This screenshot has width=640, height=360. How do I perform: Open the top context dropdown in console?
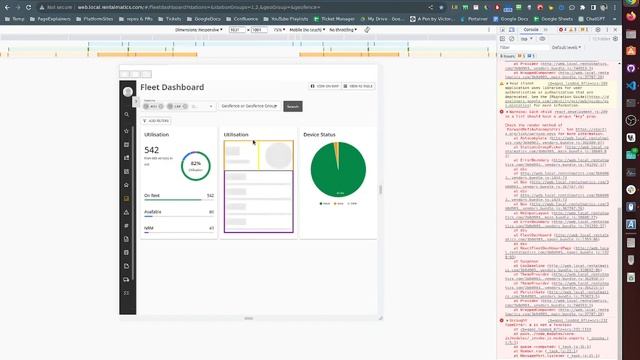tap(527, 39)
